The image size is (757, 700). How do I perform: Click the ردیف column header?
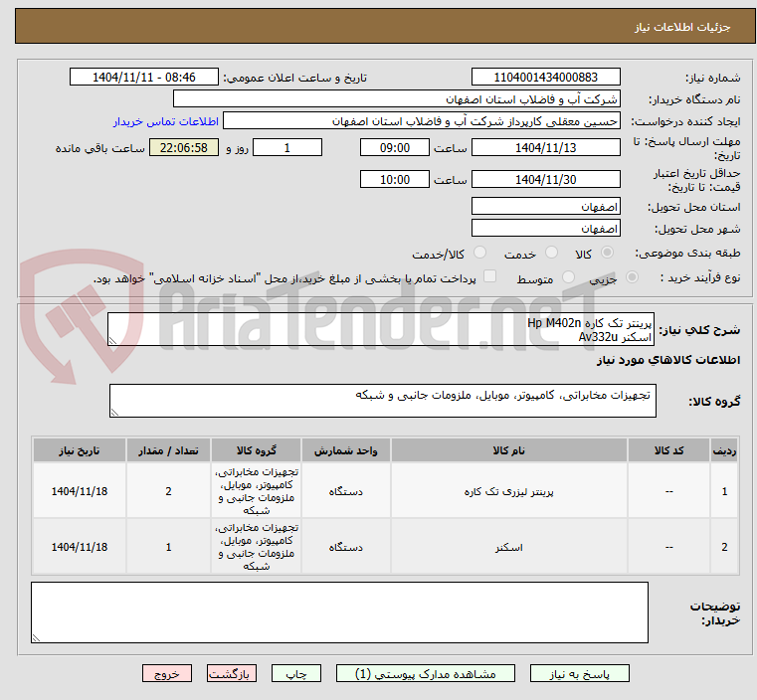(x=724, y=450)
